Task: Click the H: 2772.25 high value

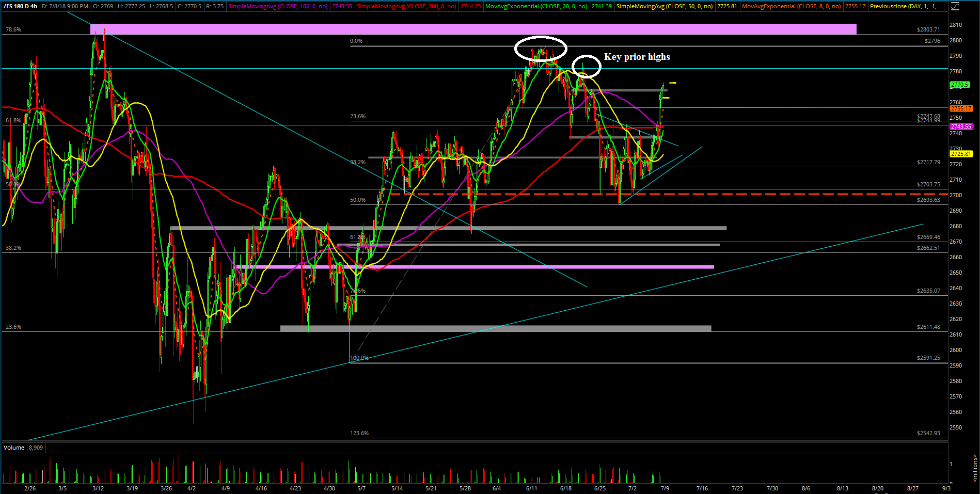Action: point(131,6)
